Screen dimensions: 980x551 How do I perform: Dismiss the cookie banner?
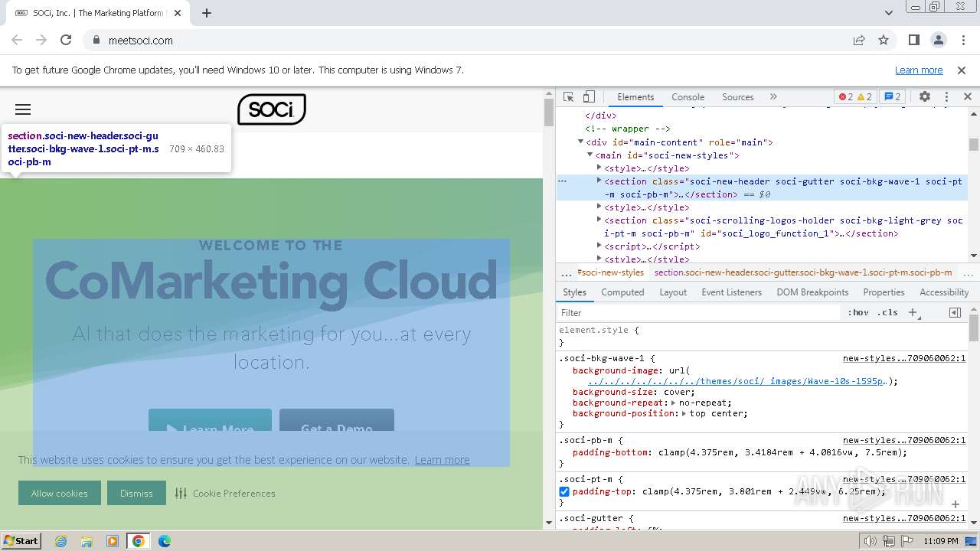[x=136, y=494]
